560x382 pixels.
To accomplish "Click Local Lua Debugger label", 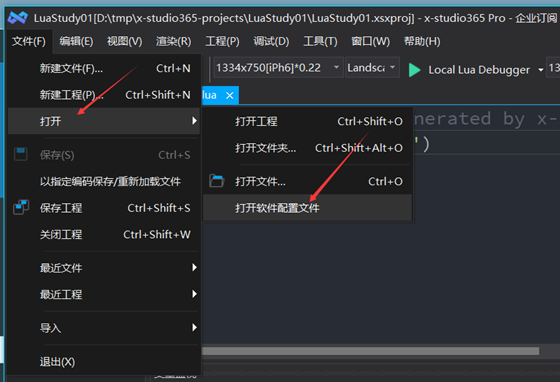I will [479, 70].
